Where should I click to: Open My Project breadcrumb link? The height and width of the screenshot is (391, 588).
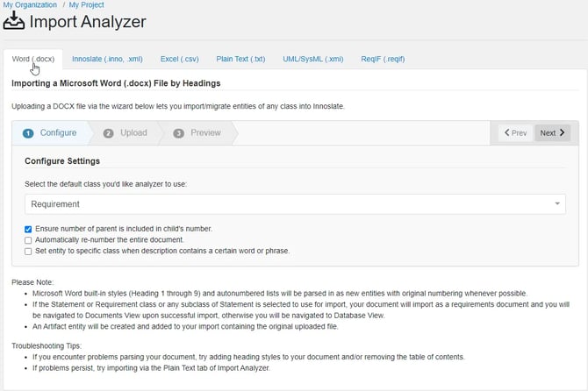click(x=86, y=5)
